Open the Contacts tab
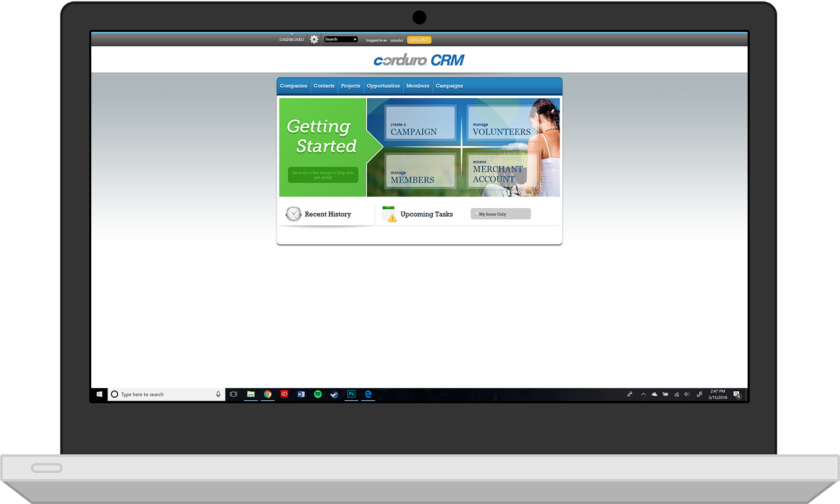This screenshot has width=840, height=504. (x=324, y=86)
